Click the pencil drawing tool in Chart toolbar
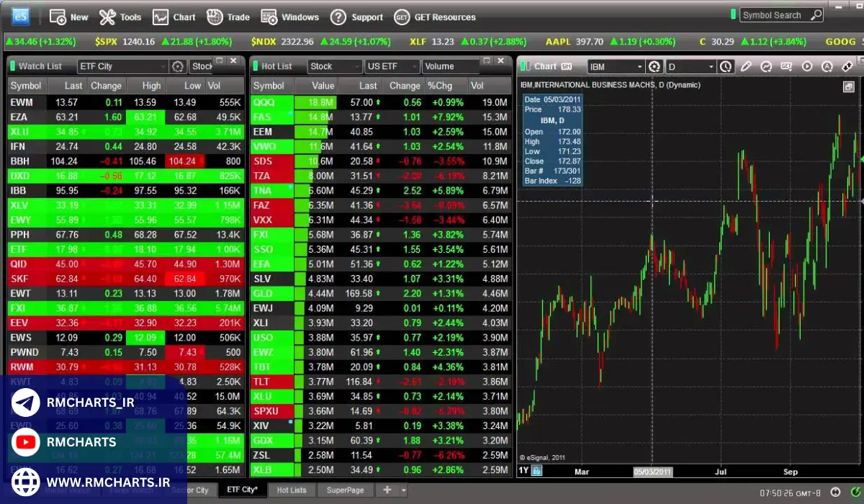Viewport: 864px width, 504px height. coord(746,67)
